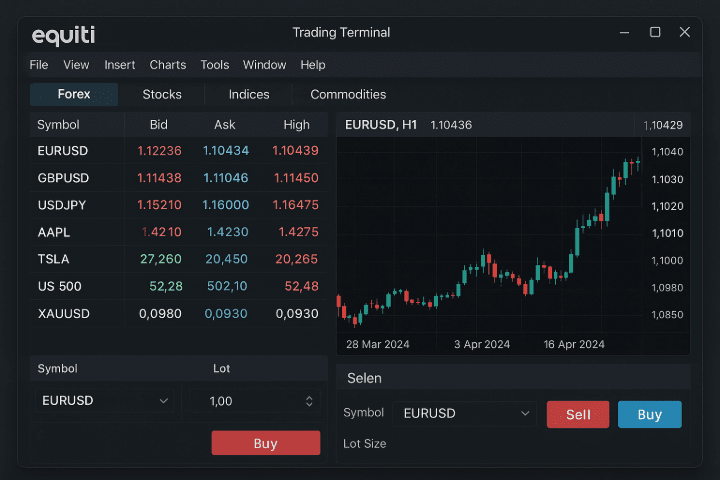This screenshot has height=480, width=720.
Task: Close the Trading Terminal window
Action: 685,32
